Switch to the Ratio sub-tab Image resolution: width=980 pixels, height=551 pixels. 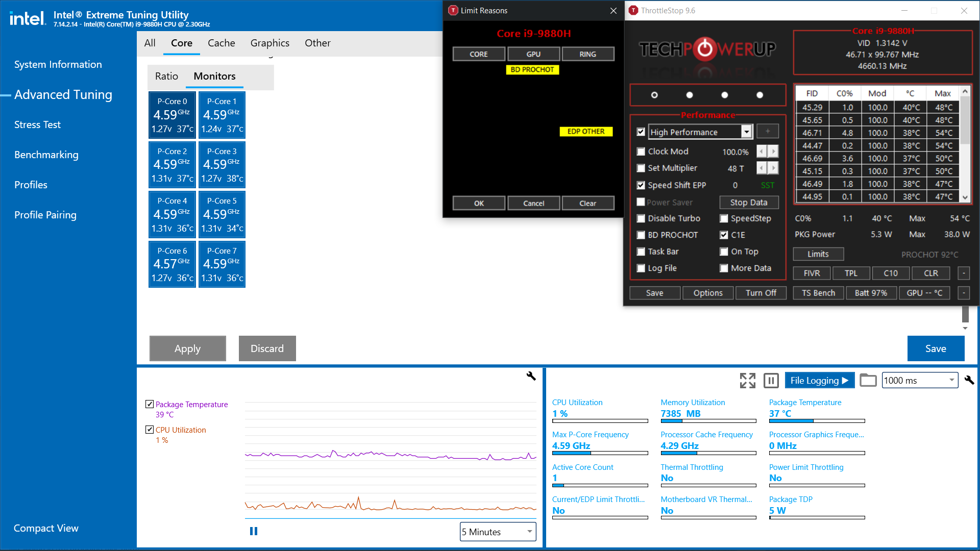click(x=166, y=76)
